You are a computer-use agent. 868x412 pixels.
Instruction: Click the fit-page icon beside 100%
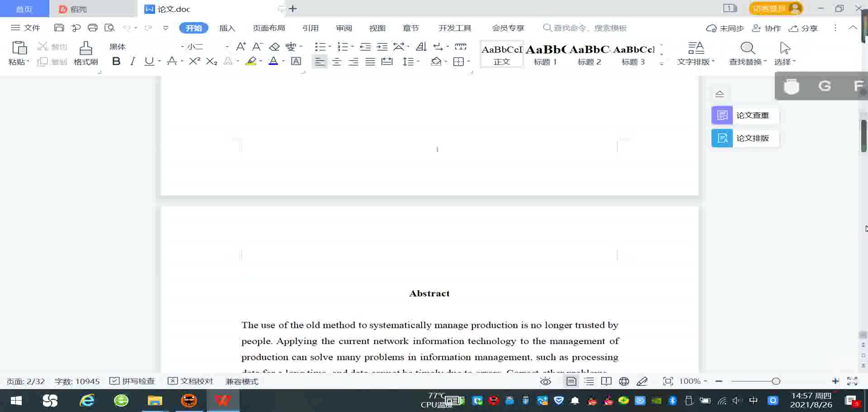click(x=668, y=381)
